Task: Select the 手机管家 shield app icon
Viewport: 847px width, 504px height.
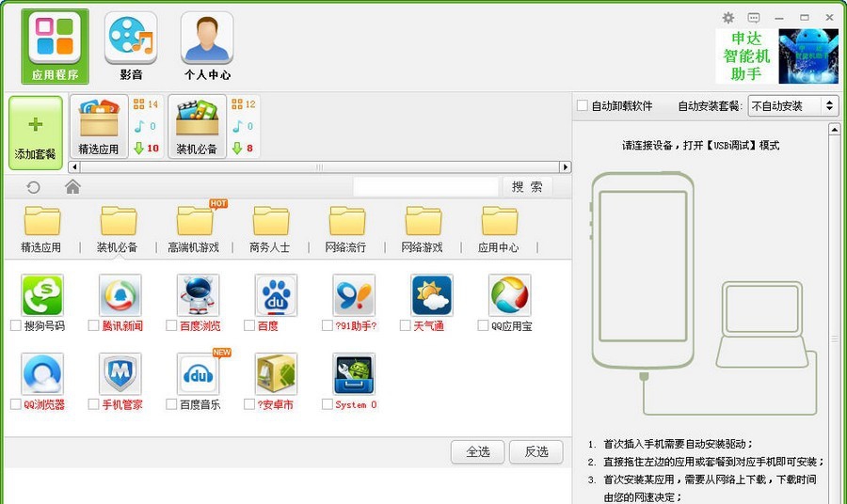Action: [x=120, y=374]
